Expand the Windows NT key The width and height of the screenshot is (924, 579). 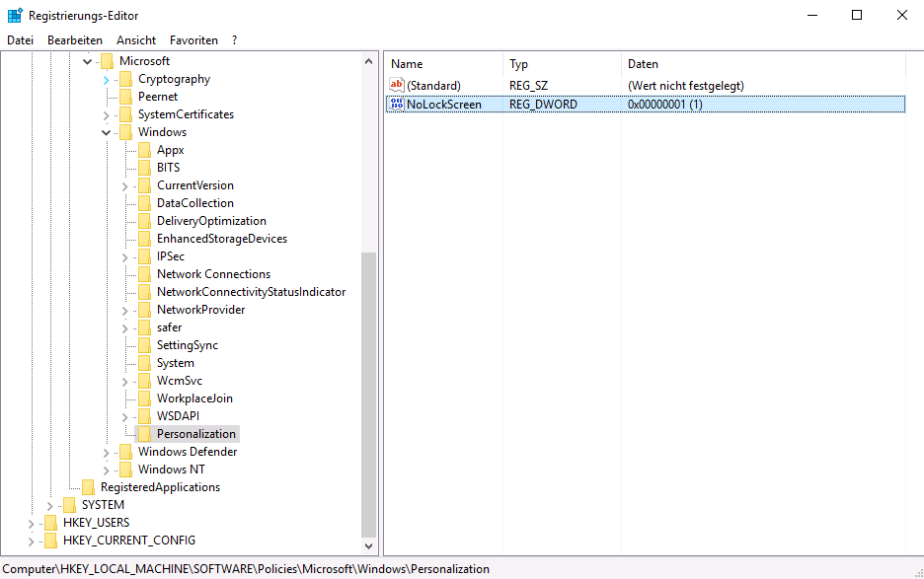coord(106,469)
